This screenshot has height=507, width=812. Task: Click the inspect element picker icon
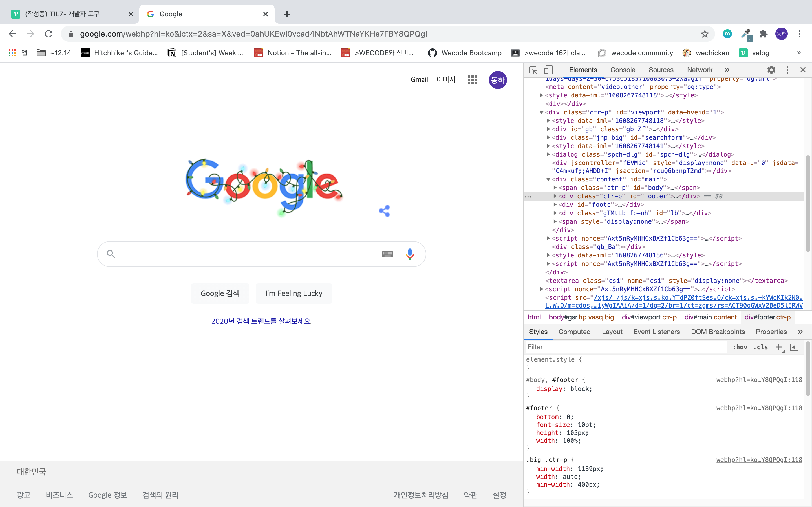tap(533, 70)
